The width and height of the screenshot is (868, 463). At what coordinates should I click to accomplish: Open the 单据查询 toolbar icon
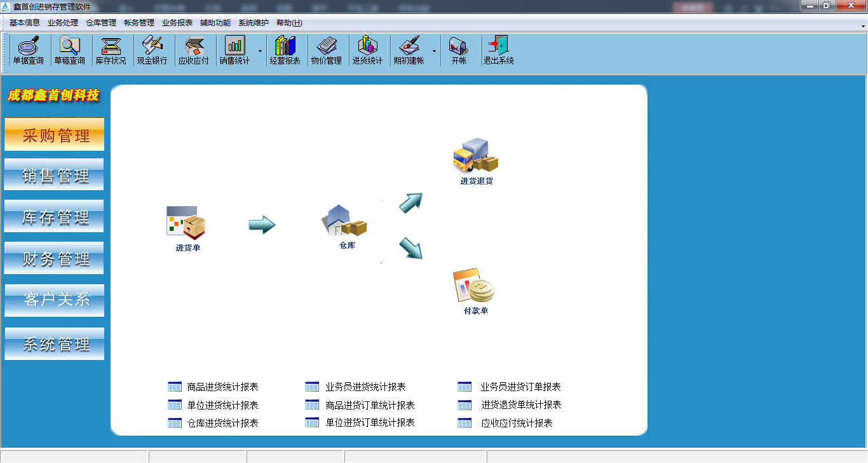coord(28,50)
